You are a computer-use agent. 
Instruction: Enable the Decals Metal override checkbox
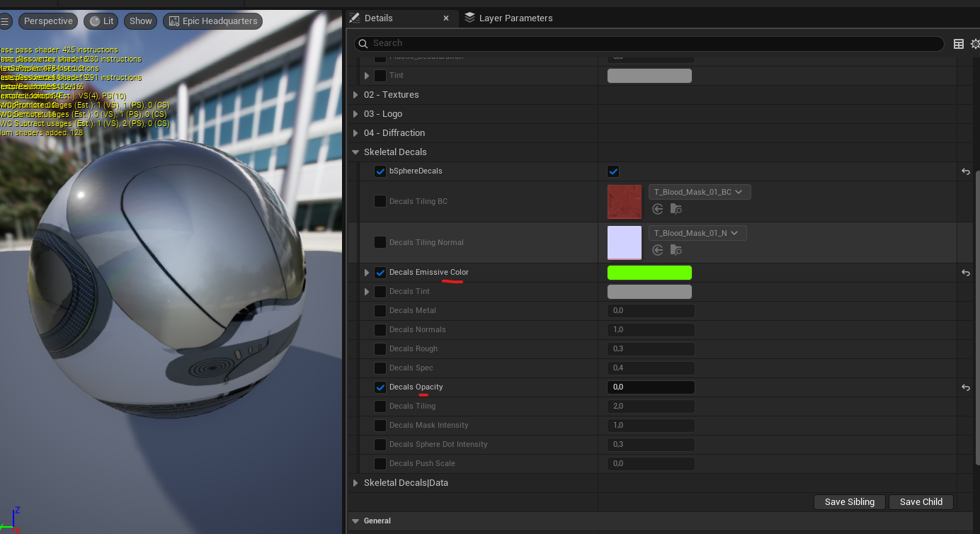380,311
